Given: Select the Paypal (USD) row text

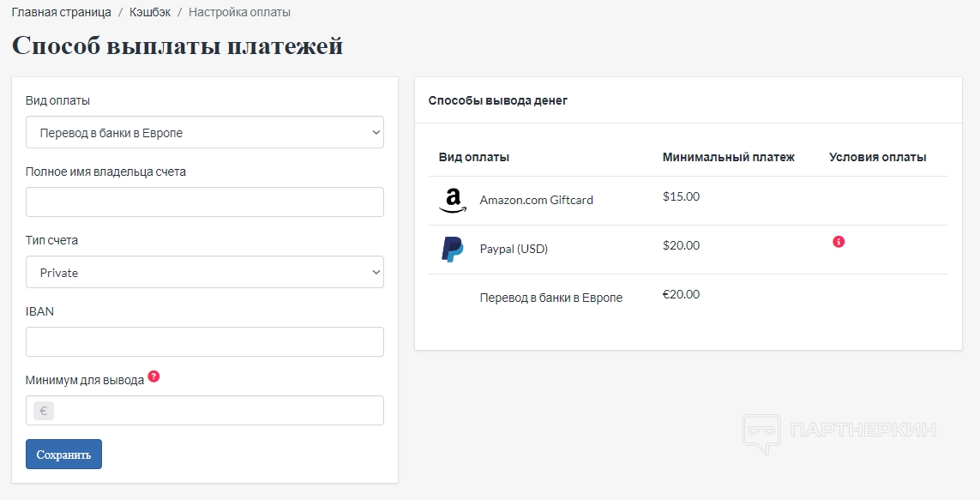Looking at the screenshot, I should 514,250.
